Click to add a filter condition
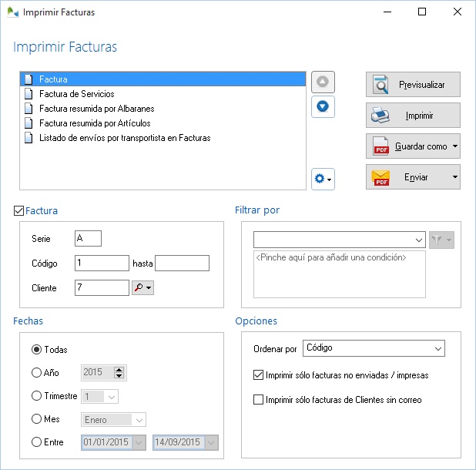Image resolution: width=476 pixels, height=470 pixels. [x=339, y=257]
